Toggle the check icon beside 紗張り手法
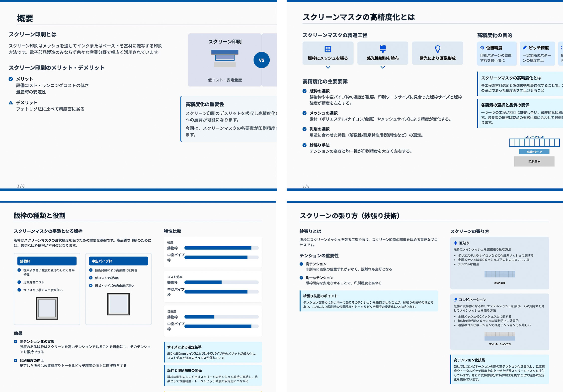 tap(305, 145)
